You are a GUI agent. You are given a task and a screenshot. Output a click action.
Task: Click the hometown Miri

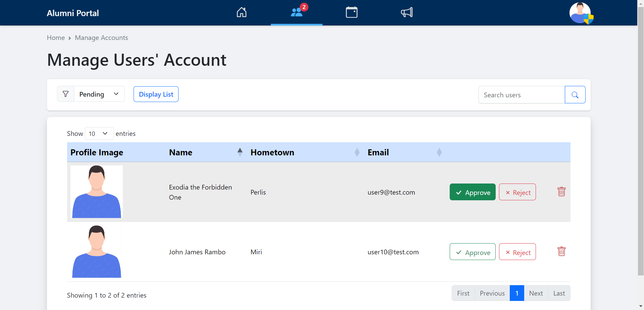click(x=256, y=252)
